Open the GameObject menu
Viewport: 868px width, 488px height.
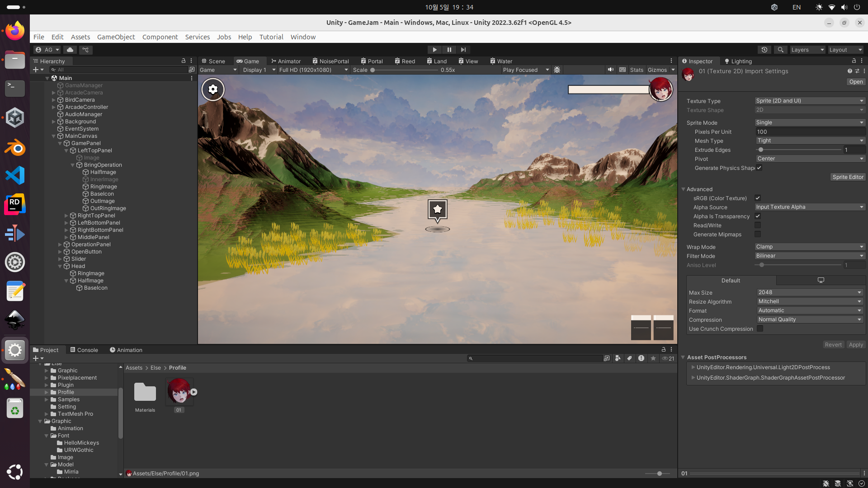(116, 37)
